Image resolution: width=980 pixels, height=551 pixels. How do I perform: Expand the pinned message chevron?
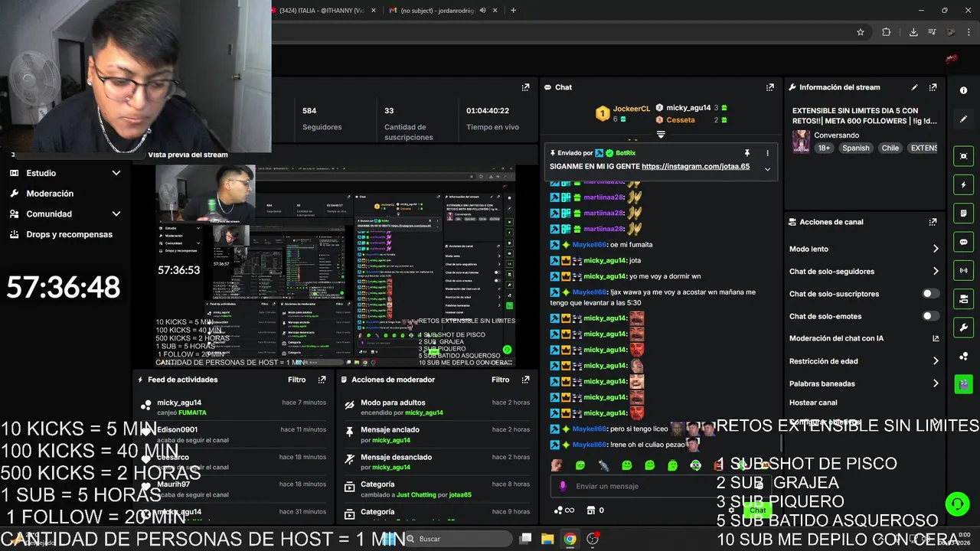click(767, 169)
